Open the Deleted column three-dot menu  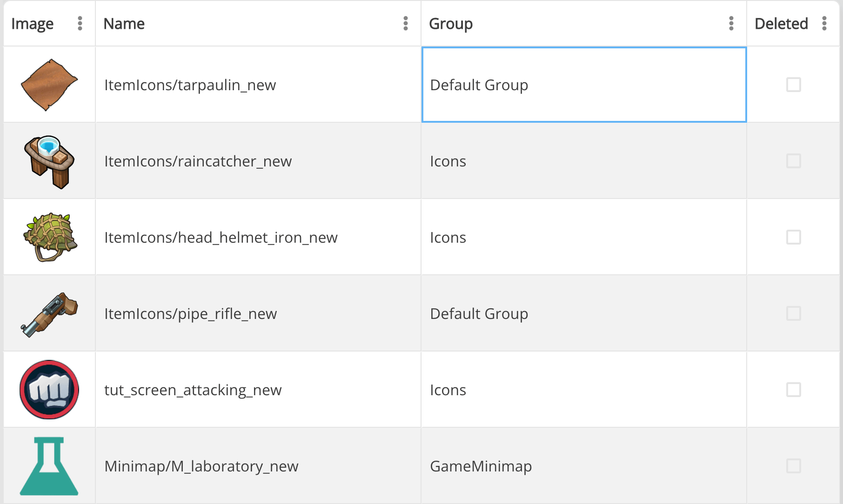click(824, 24)
